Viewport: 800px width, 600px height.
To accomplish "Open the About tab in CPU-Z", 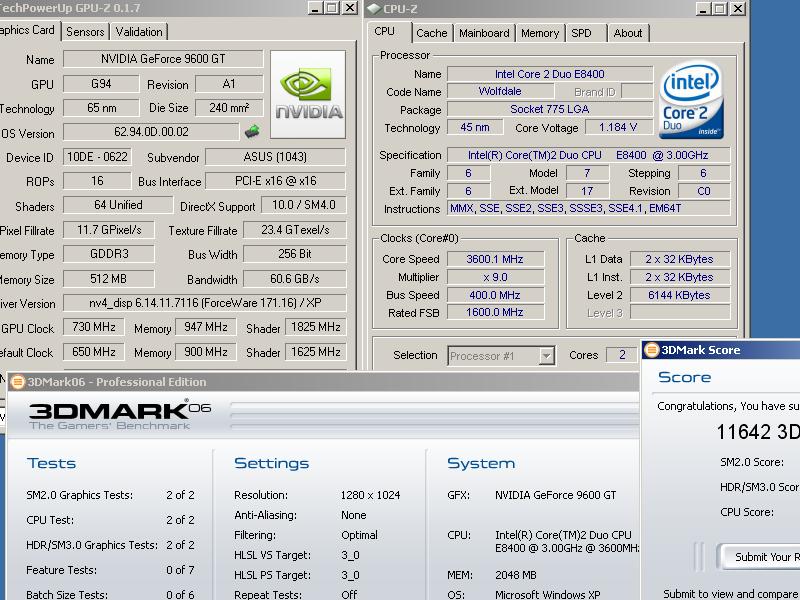I will click(x=628, y=33).
